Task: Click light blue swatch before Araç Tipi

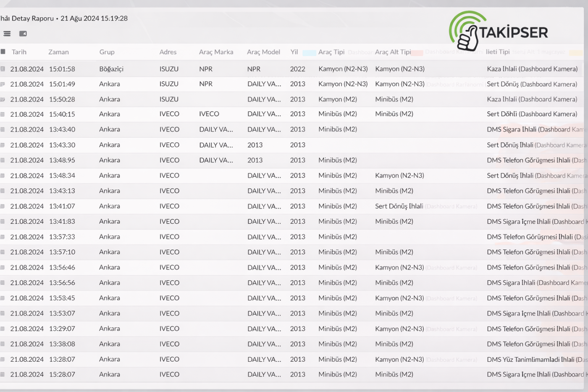Action: (309, 53)
